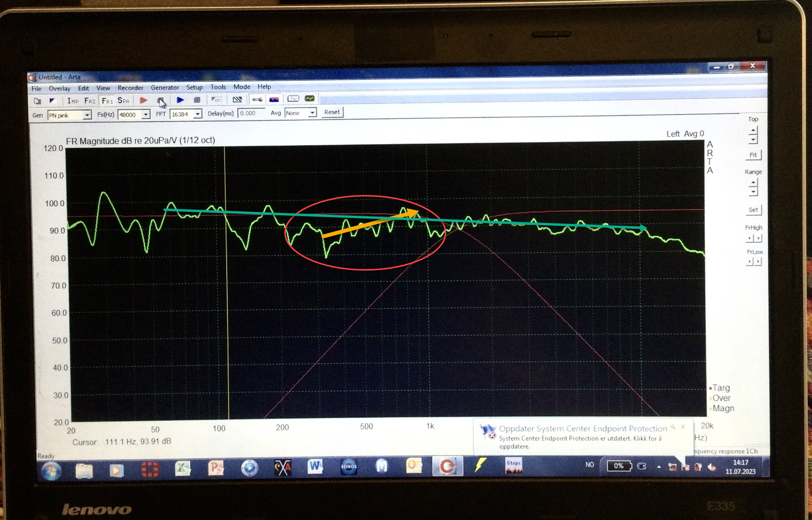Switch to Spa spectrum analyzer mode
812x520 pixels.
(x=123, y=101)
